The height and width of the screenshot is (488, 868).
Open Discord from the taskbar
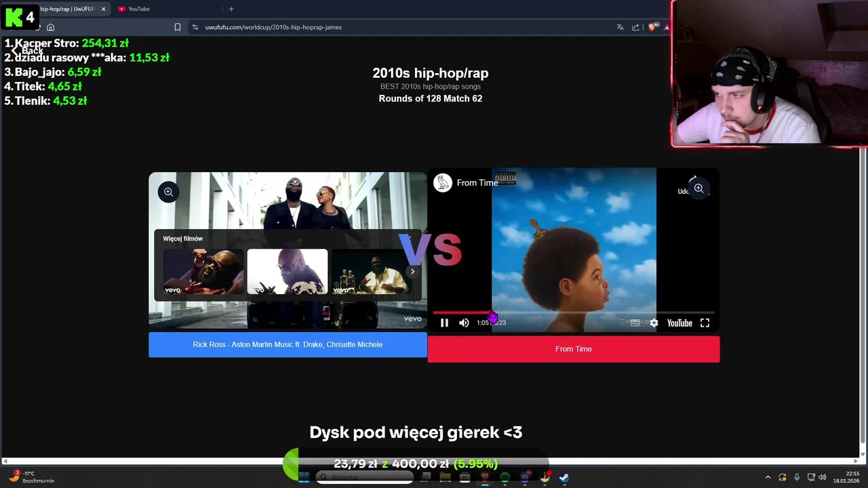coord(524,477)
